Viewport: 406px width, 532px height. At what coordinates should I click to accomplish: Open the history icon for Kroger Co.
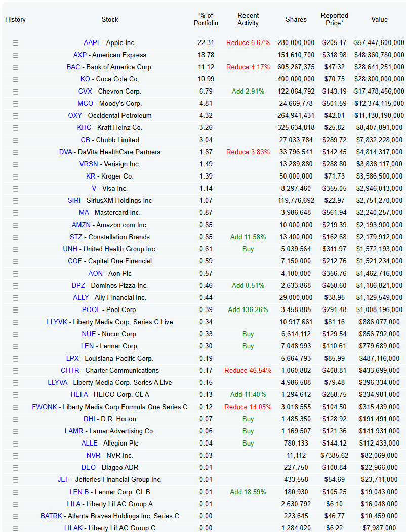[15, 176]
